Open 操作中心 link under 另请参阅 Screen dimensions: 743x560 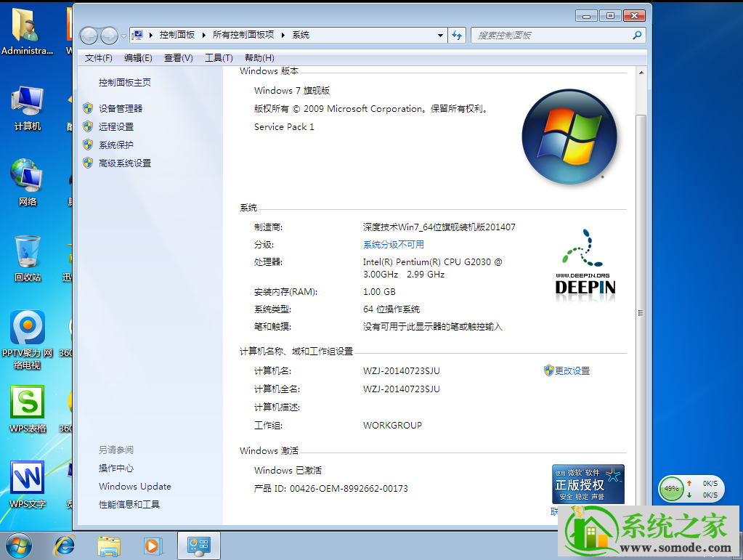pyautogui.click(x=116, y=468)
